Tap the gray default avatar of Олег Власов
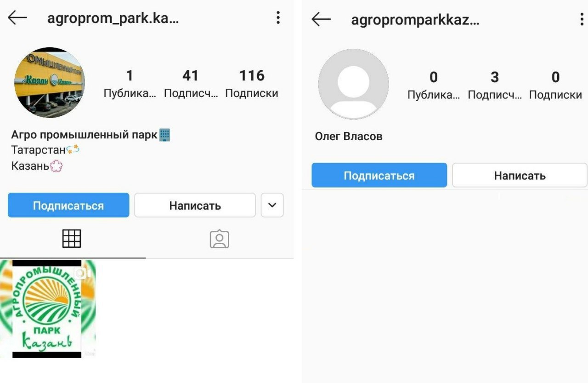This screenshot has width=588, height=383. tap(354, 84)
